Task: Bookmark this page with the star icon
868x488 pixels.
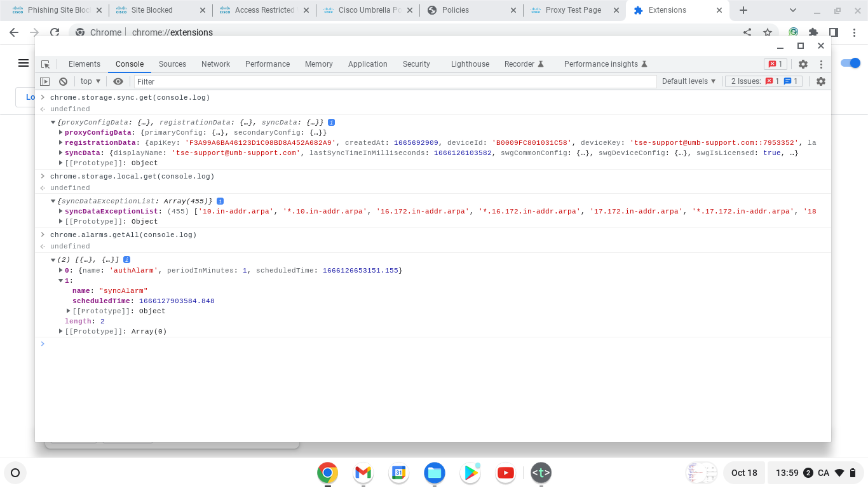Action: coord(768,32)
